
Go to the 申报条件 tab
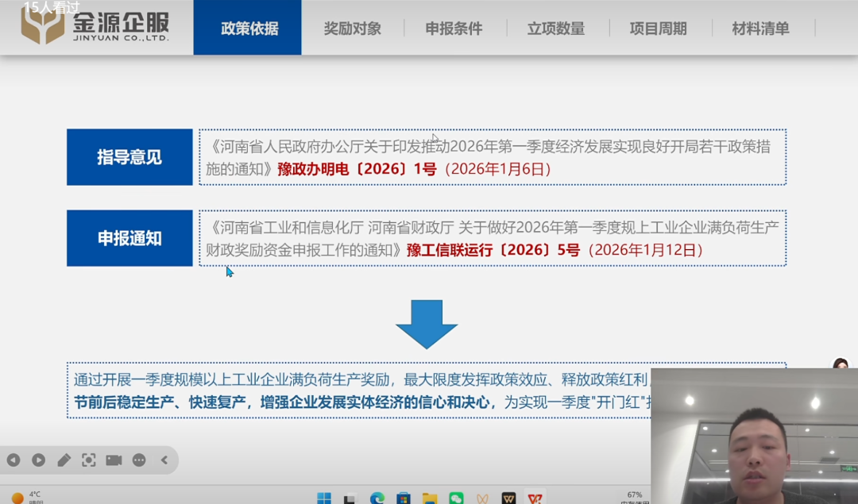click(454, 29)
